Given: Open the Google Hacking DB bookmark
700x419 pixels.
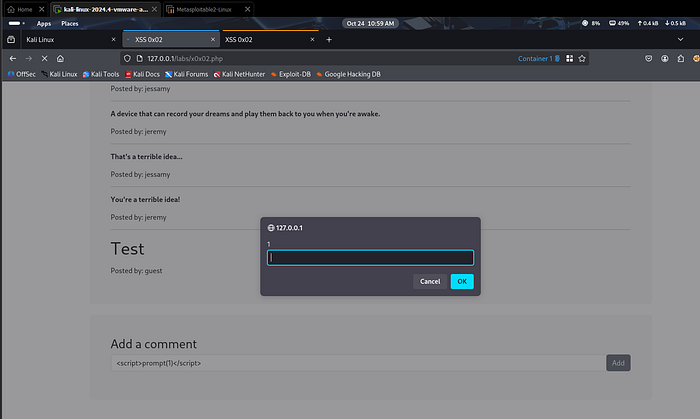Looking at the screenshot, I should pyautogui.click(x=348, y=75).
